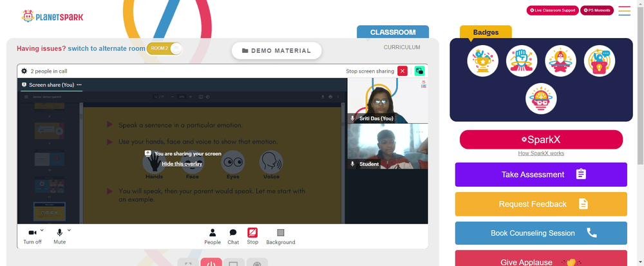Open the Badges tab
Viewport: 644px width, 266px height.
[x=486, y=32]
